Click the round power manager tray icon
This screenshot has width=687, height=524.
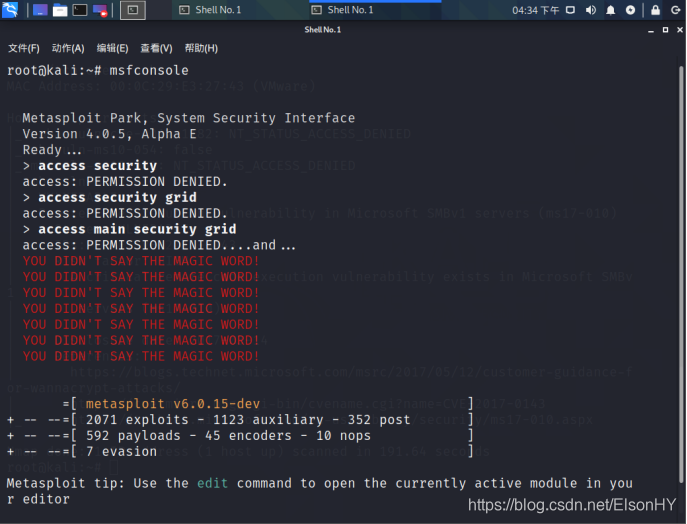630,10
